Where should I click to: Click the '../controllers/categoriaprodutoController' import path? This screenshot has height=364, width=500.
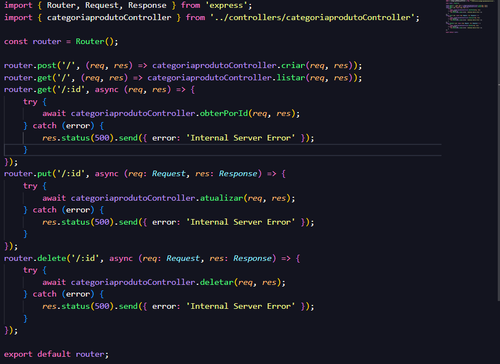[312, 18]
